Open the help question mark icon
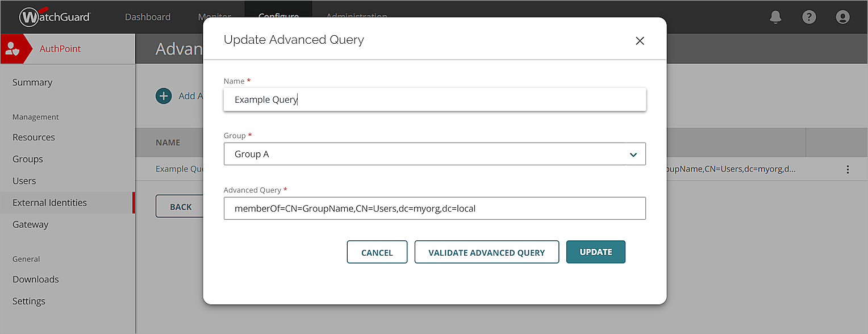 coord(809,17)
